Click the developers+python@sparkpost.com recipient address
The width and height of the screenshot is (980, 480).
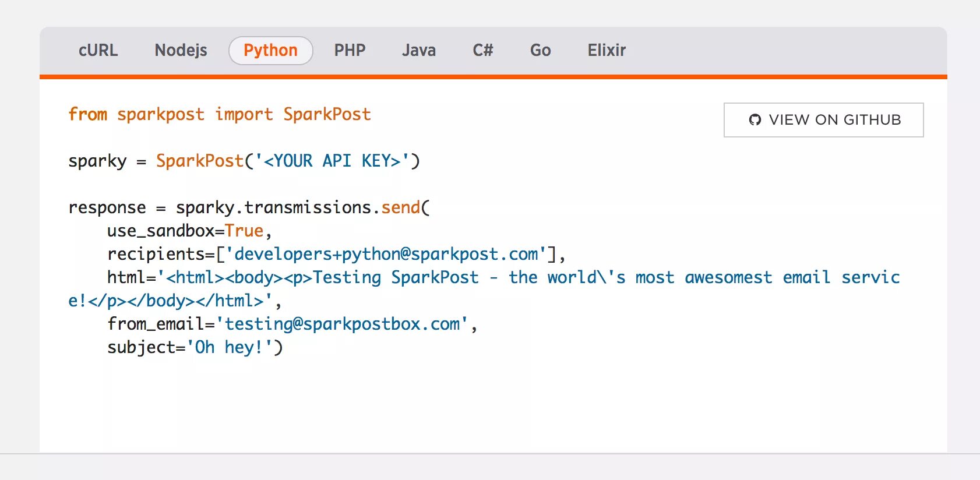point(386,254)
